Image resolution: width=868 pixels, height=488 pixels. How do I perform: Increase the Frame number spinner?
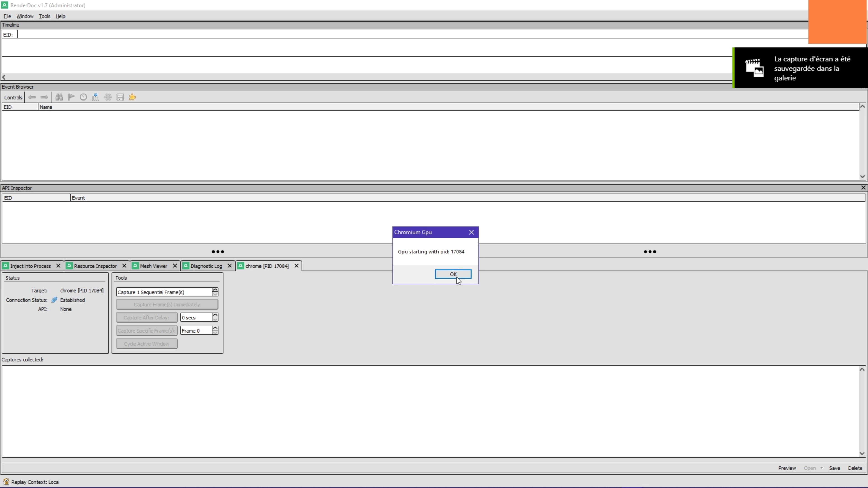(x=215, y=328)
